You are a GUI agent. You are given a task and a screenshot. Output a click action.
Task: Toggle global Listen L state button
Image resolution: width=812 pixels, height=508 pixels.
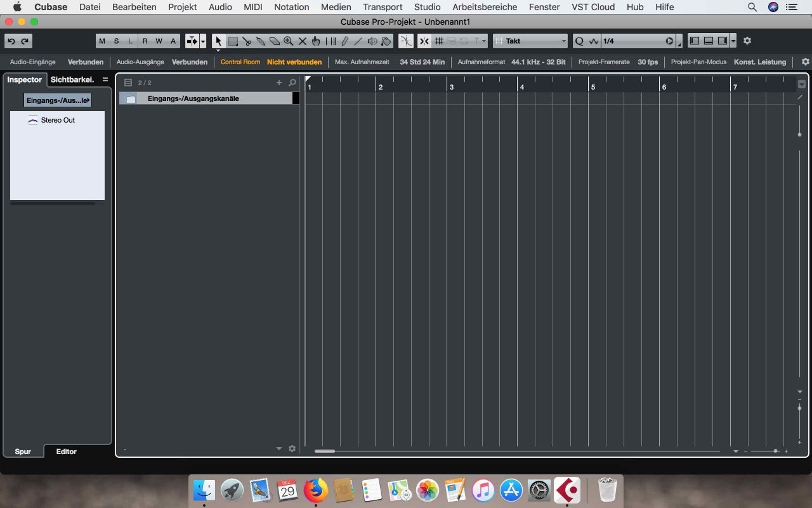(130, 41)
